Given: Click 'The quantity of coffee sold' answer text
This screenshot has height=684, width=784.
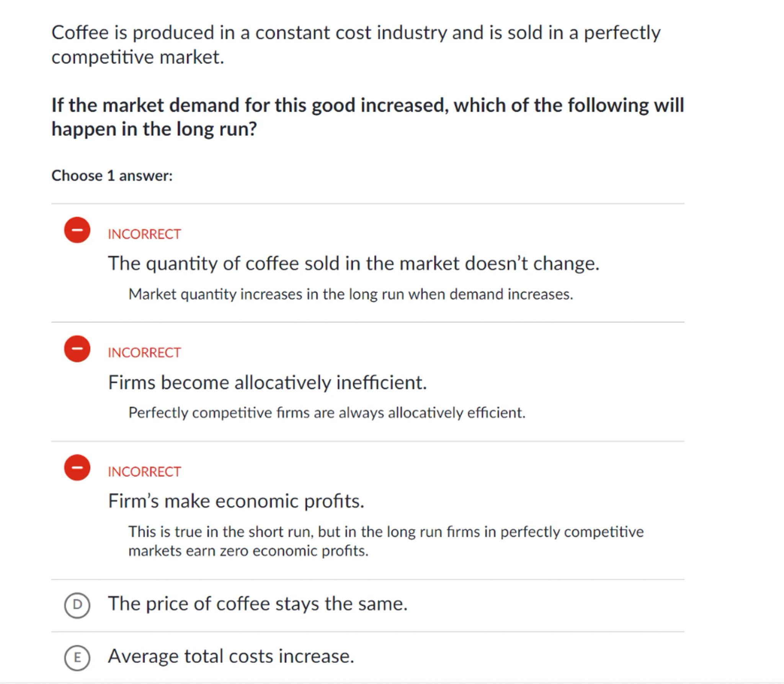Looking at the screenshot, I should [x=353, y=263].
